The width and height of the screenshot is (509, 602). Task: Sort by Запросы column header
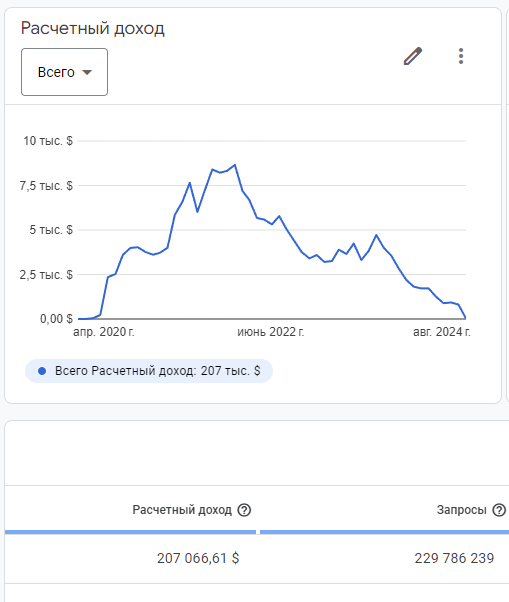point(461,510)
